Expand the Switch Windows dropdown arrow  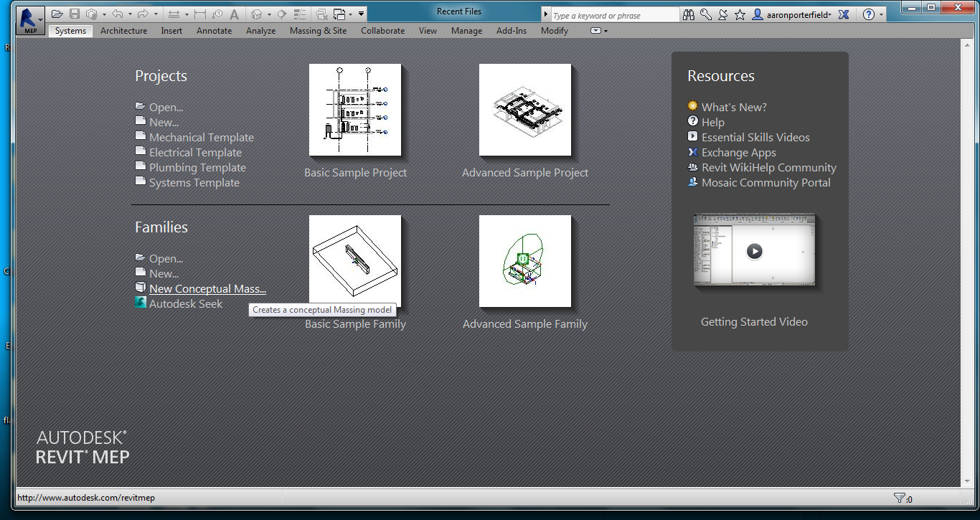pos(350,14)
